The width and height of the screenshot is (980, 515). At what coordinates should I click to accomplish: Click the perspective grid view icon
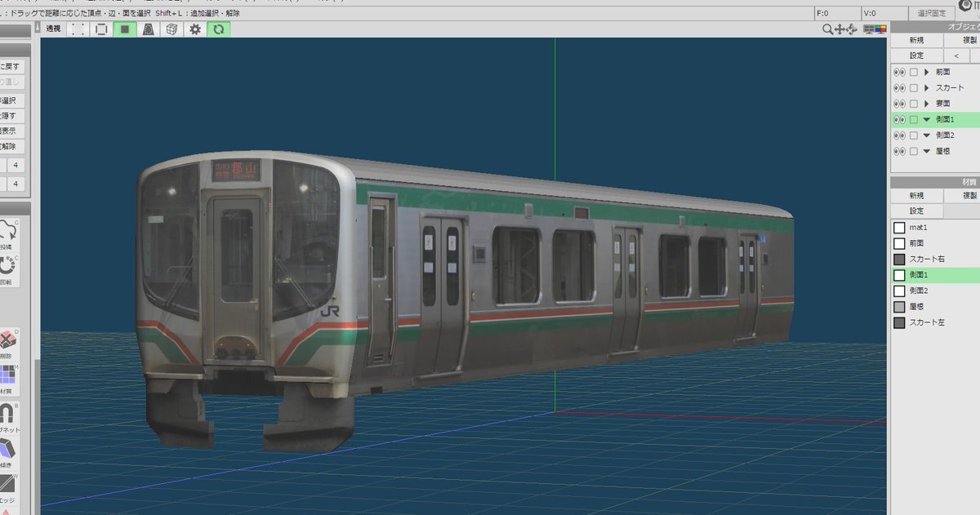(x=149, y=29)
